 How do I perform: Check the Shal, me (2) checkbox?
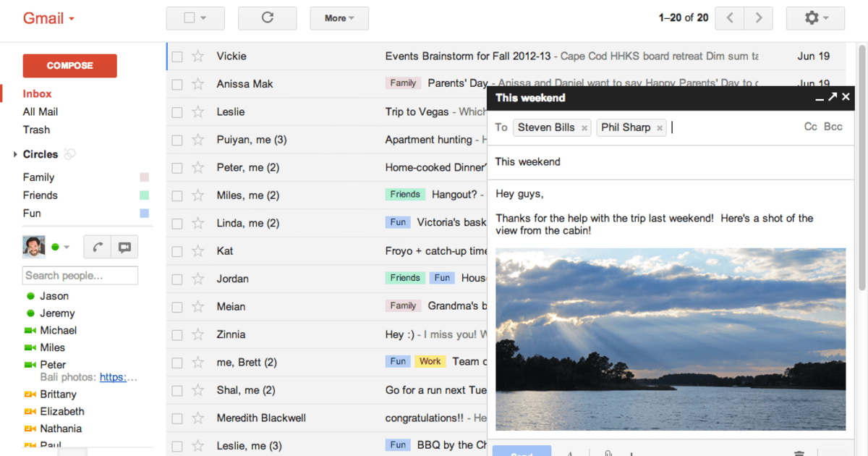coord(177,390)
